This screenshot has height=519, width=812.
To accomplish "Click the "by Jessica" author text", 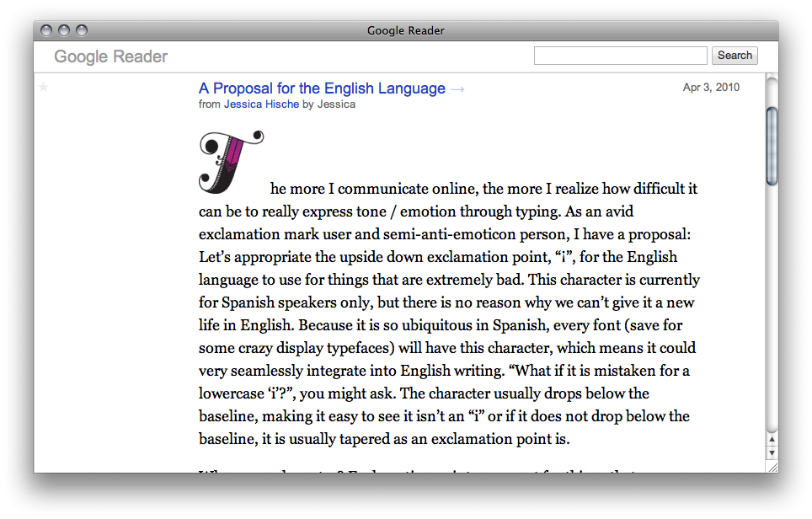I will 329,104.
